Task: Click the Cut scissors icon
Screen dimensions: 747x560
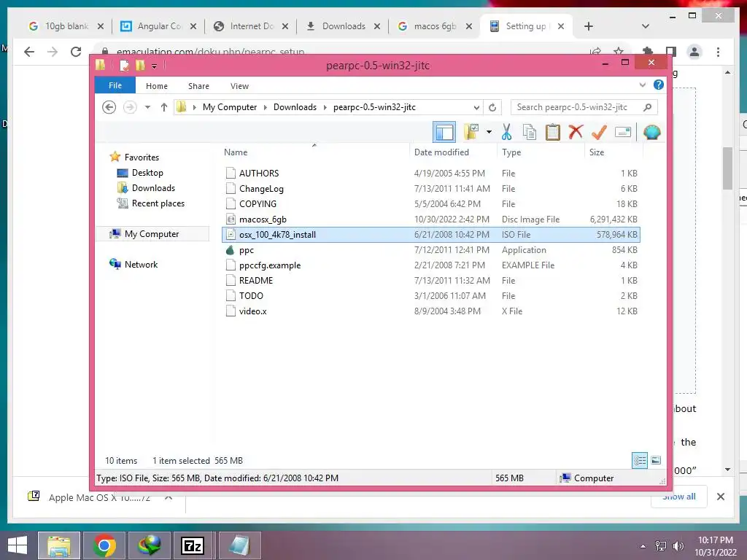Action: (x=506, y=132)
